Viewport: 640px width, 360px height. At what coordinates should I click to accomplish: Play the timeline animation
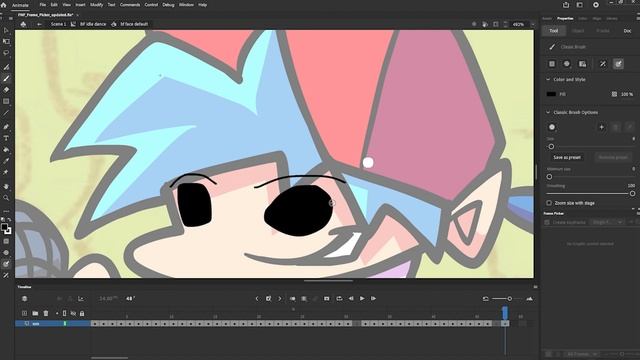362,298
